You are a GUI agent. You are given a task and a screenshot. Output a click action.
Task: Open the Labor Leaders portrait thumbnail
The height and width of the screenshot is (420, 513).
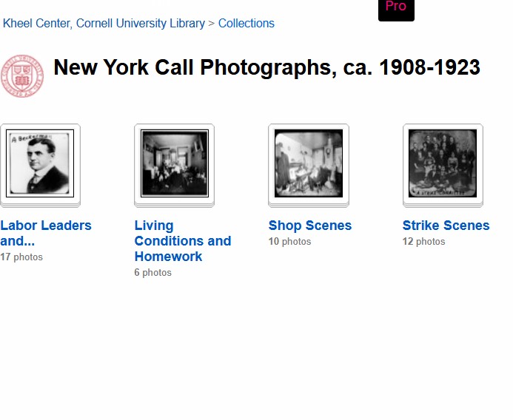pyautogui.click(x=40, y=163)
